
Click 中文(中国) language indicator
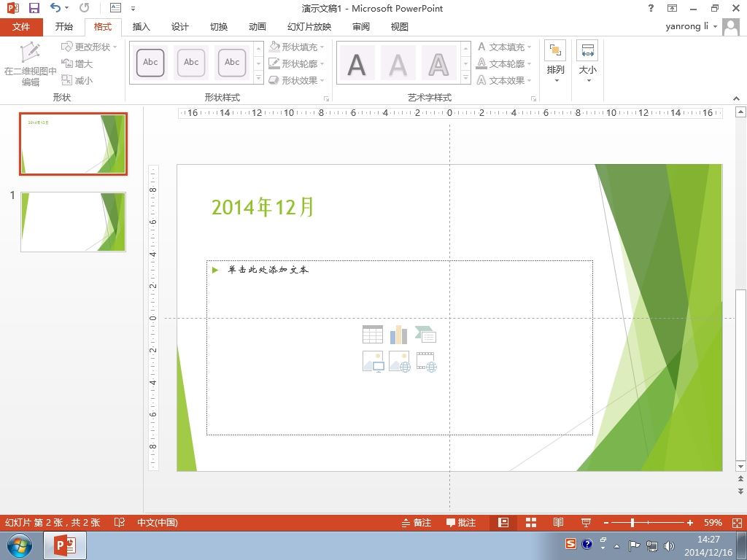point(158,522)
